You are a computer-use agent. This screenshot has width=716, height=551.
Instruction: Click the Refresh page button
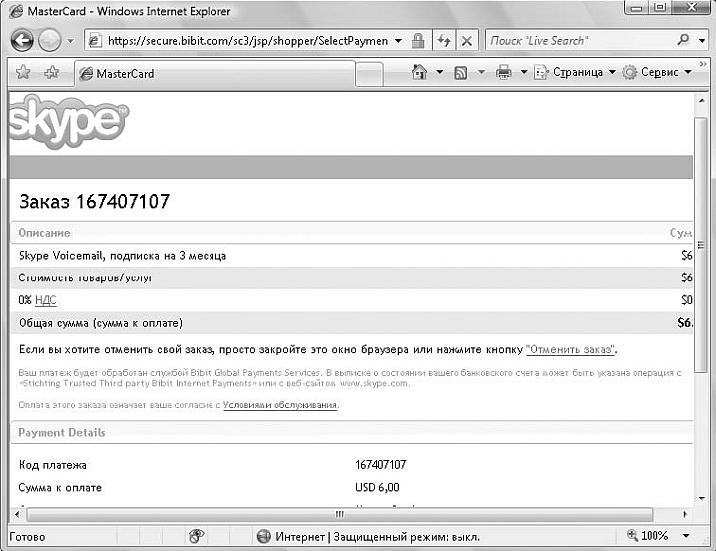tap(444, 41)
